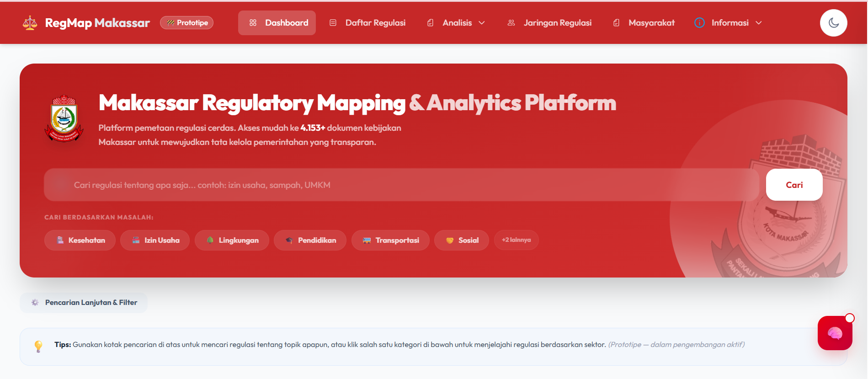Select the Transportasi category chip

click(390, 240)
